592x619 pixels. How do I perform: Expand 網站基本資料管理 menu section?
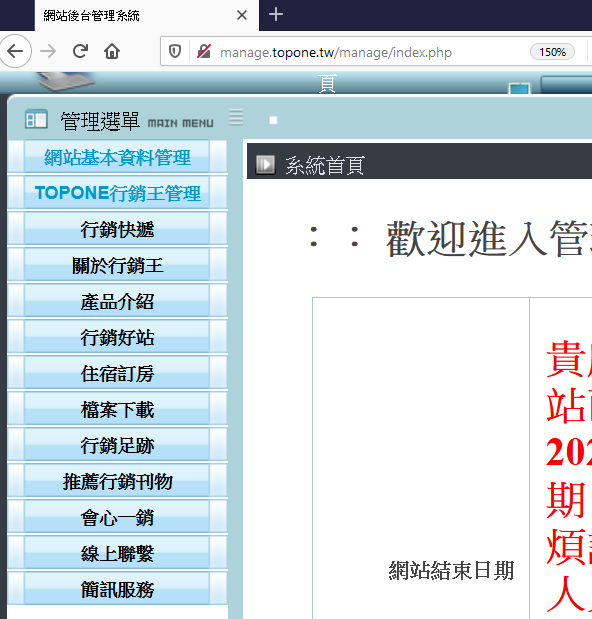point(117,157)
